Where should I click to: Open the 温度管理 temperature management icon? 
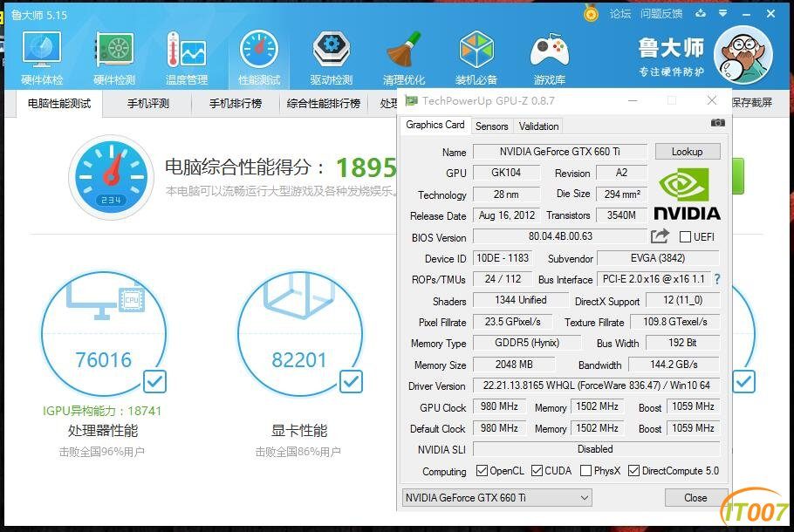187,58
